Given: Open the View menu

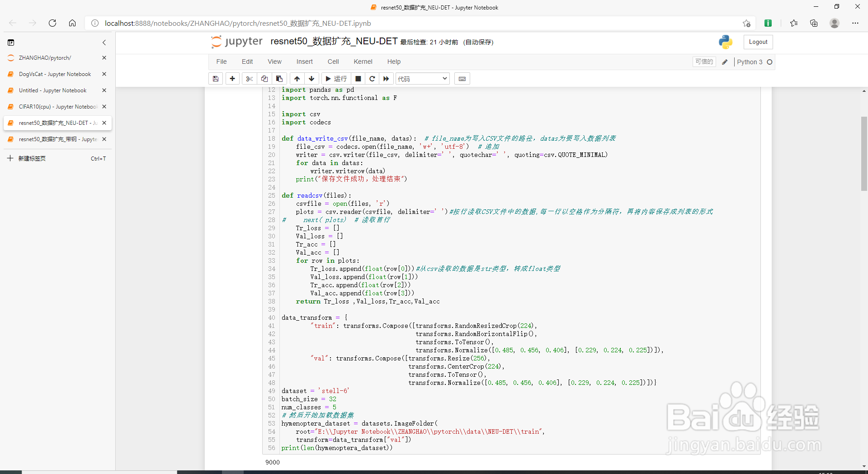Looking at the screenshot, I should click(x=274, y=62).
